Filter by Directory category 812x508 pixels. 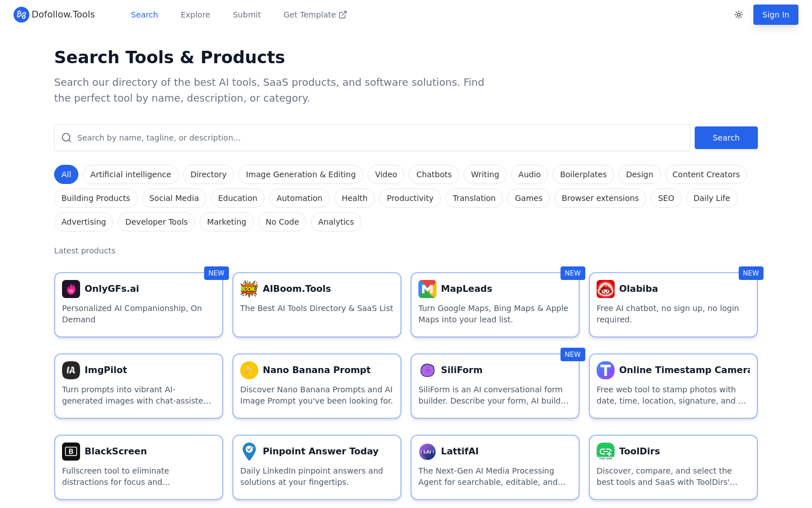click(x=209, y=174)
